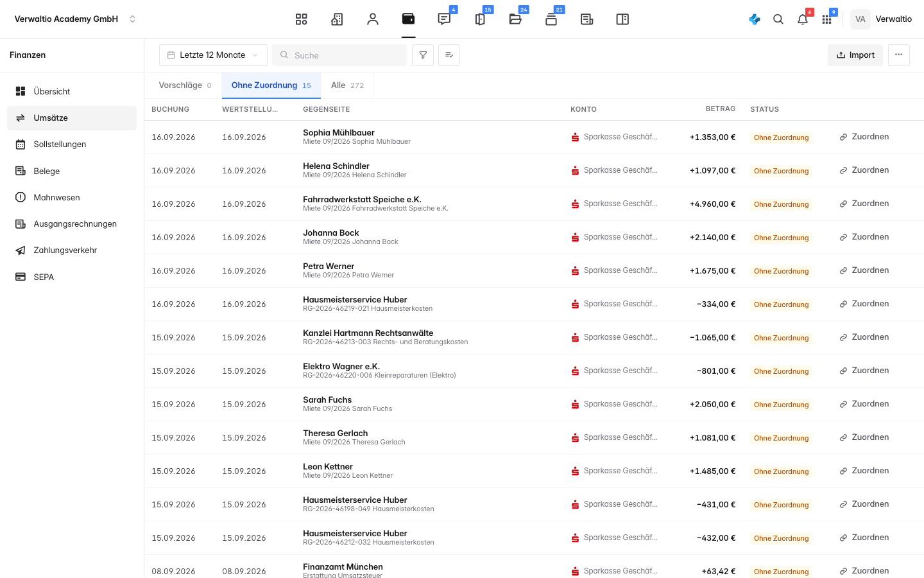The image size is (924, 578).
Task: Open notifications bell with badge 6
Action: point(803,19)
